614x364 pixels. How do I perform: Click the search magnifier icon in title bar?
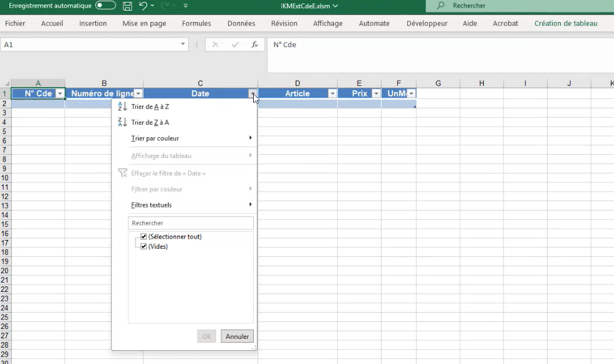(441, 6)
